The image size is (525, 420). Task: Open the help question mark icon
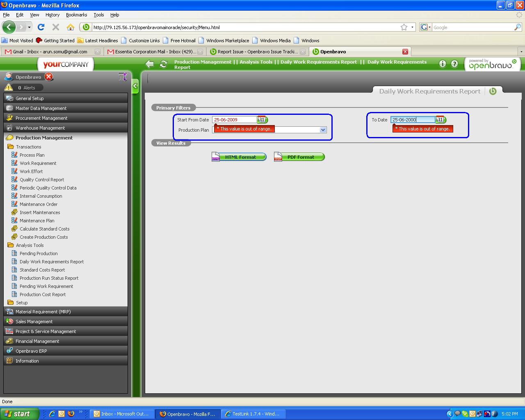[x=454, y=64]
